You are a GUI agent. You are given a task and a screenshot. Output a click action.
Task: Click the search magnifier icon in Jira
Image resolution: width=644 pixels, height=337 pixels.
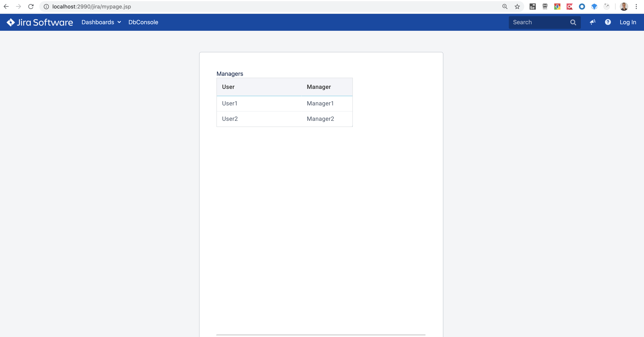point(573,23)
